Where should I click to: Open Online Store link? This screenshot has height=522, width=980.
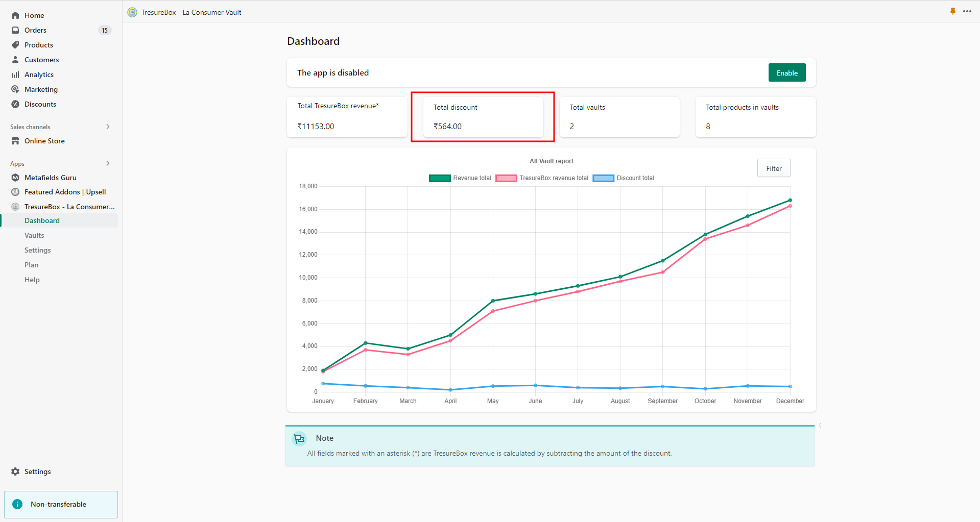(x=44, y=141)
